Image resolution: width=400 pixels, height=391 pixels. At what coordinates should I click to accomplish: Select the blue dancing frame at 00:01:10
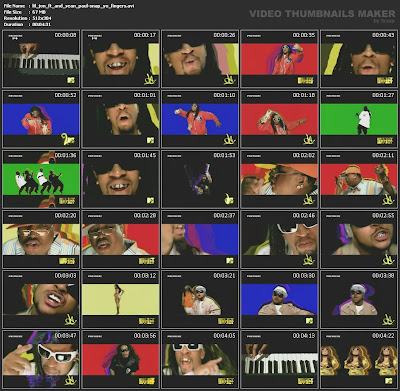point(200,119)
